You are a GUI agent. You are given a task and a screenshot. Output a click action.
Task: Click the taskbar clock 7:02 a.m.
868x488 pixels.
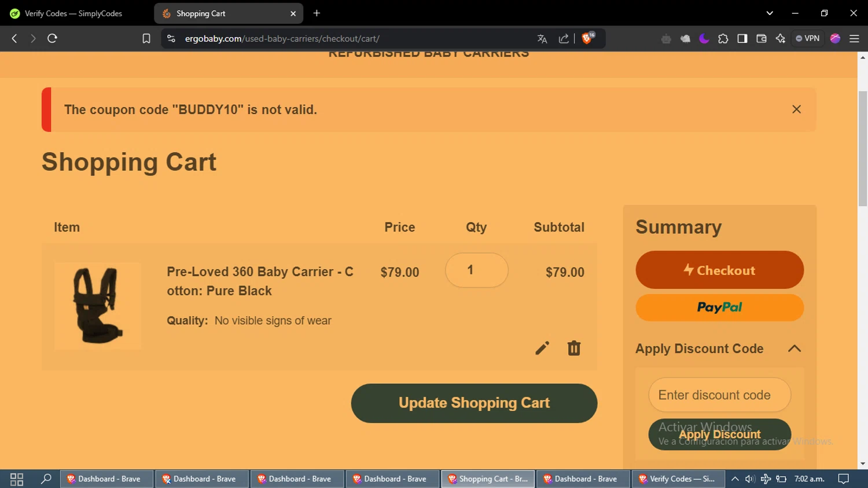(809, 479)
